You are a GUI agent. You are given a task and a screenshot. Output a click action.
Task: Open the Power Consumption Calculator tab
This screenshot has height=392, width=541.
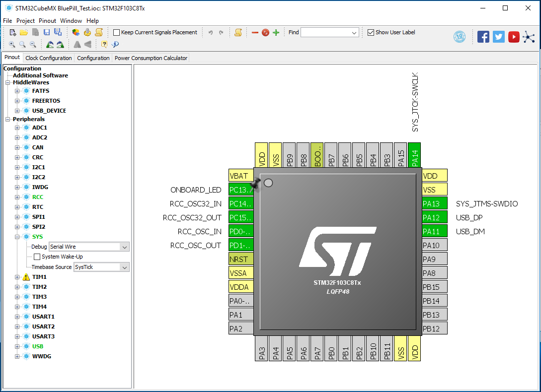[151, 58]
